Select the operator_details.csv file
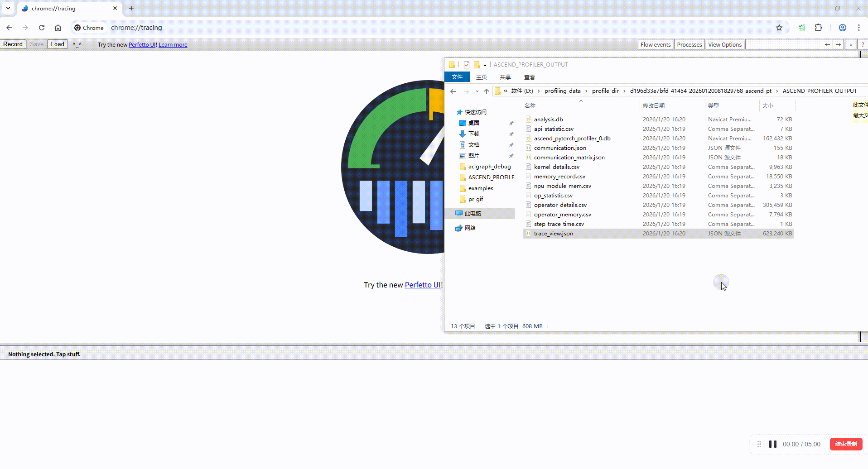Screen dimensions: 868x469 pyautogui.click(x=560, y=205)
